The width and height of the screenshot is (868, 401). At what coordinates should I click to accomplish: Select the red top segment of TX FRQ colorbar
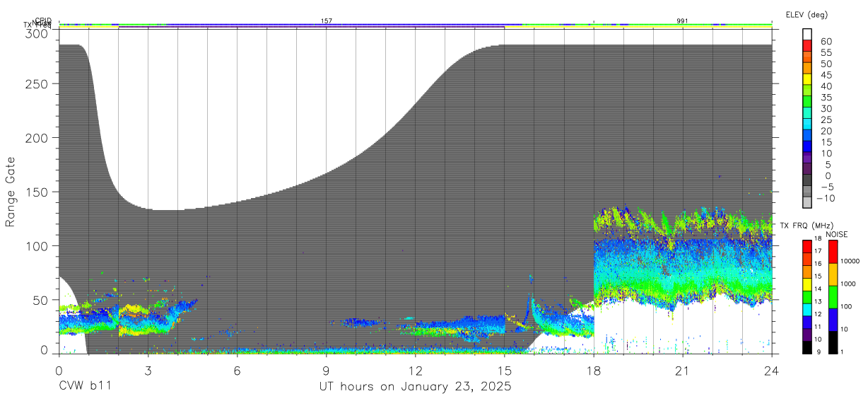click(x=808, y=247)
